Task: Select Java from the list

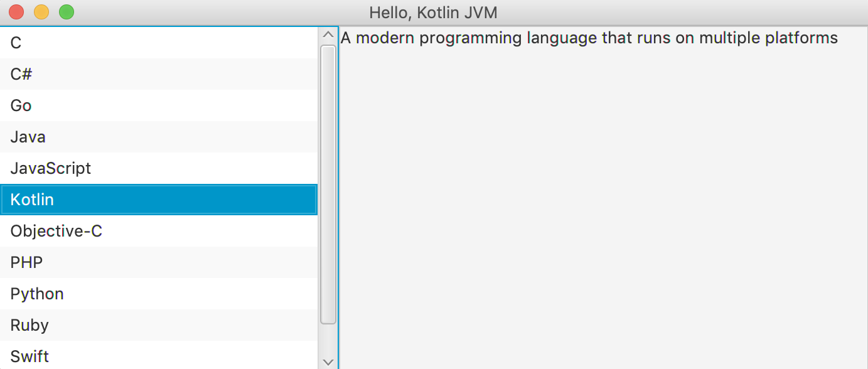Action: (x=159, y=137)
